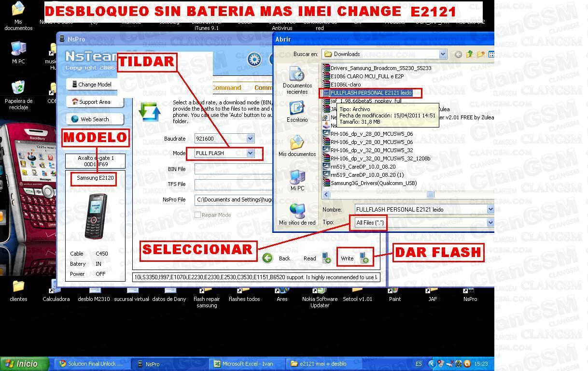Expand the Nombre filename dropdown arrow

click(x=490, y=209)
